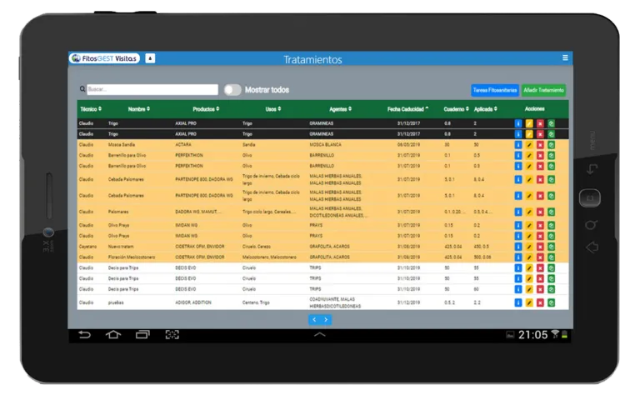640x400 pixels.
Task: Open info for the Mosca Sandía treatment
Action: 518,144
